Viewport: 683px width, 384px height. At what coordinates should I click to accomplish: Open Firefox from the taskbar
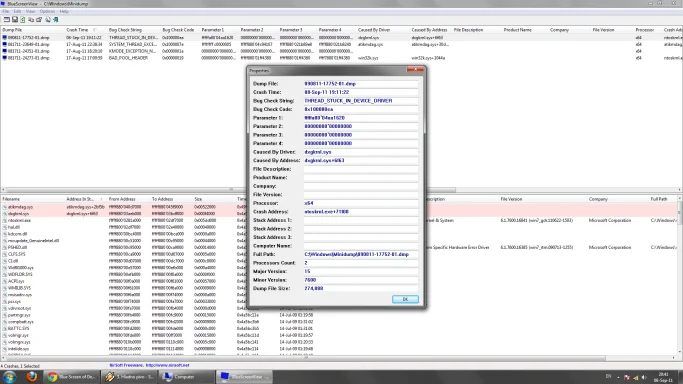31,377
